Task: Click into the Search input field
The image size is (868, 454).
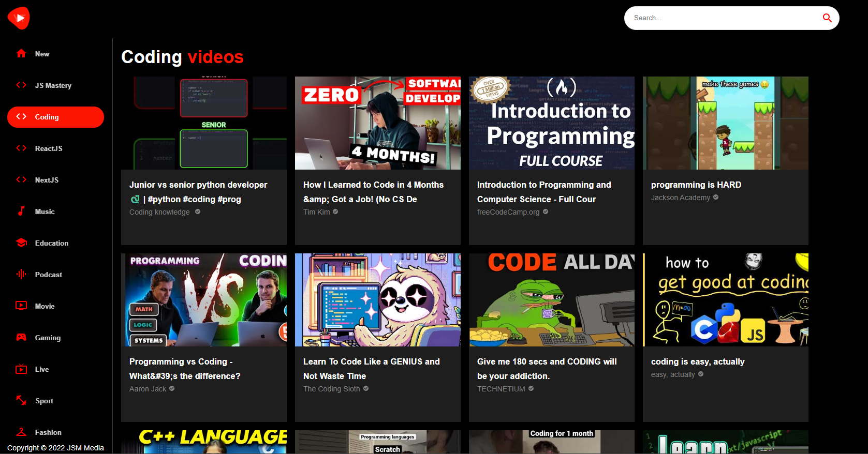Action: (x=722, y=18)
